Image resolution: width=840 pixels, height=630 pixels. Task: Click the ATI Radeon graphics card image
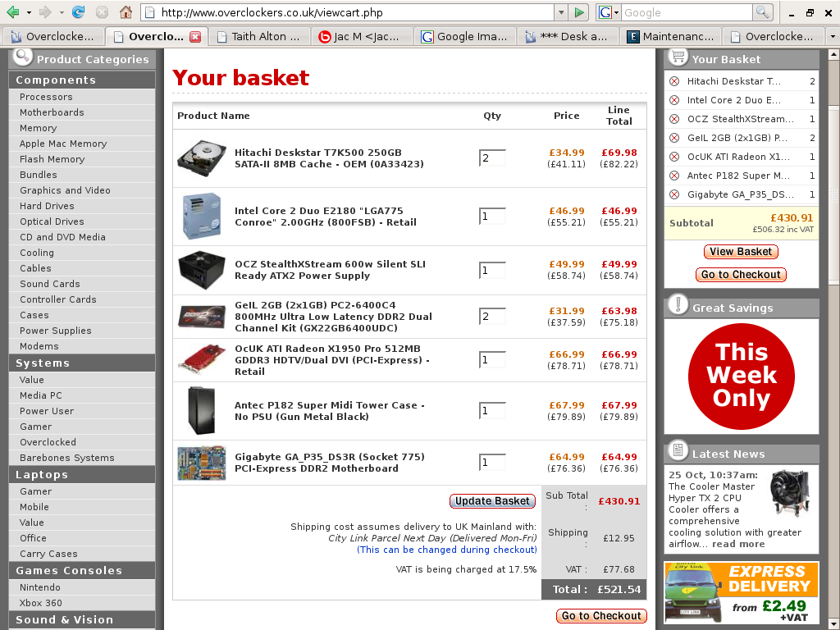(202, 360)
